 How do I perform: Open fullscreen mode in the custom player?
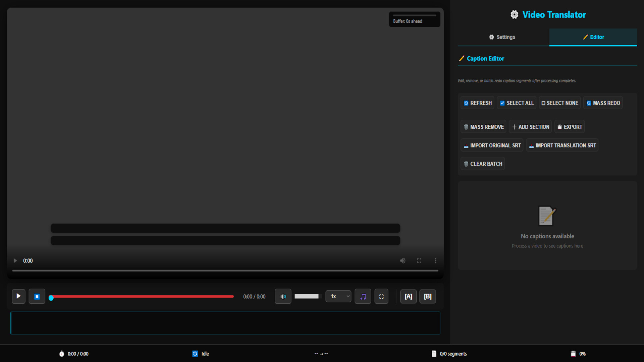[381, 296]
